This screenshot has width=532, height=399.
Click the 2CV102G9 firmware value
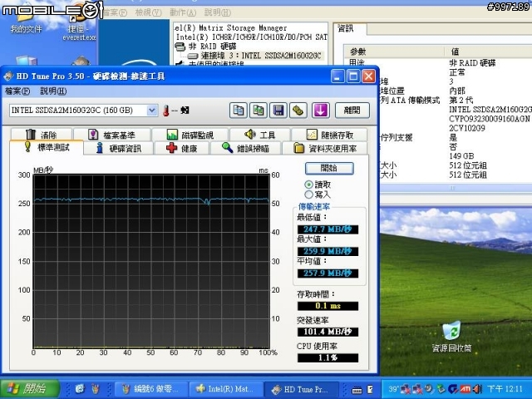(467, 128)
